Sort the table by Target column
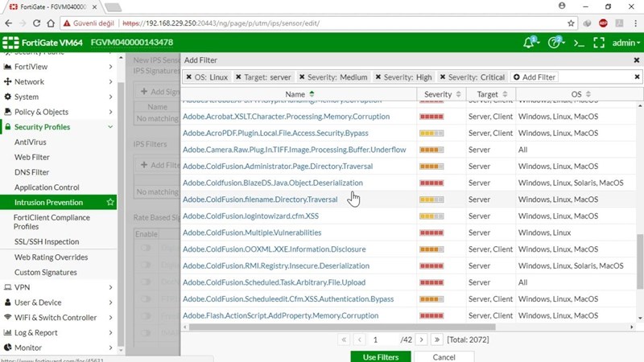The image size is (644, 362). coord(491,94)
